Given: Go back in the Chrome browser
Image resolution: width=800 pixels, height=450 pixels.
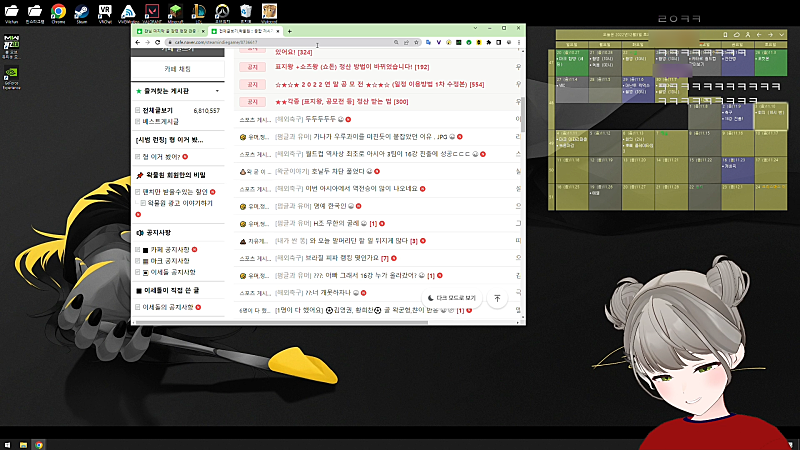Looking at the screenshot, I should (137, 42).
